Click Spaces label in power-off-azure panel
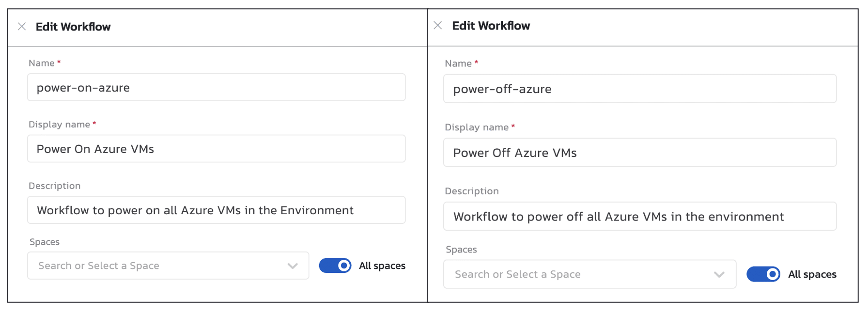The width and height of the screenshot is (868, 314). pos(461,250)
